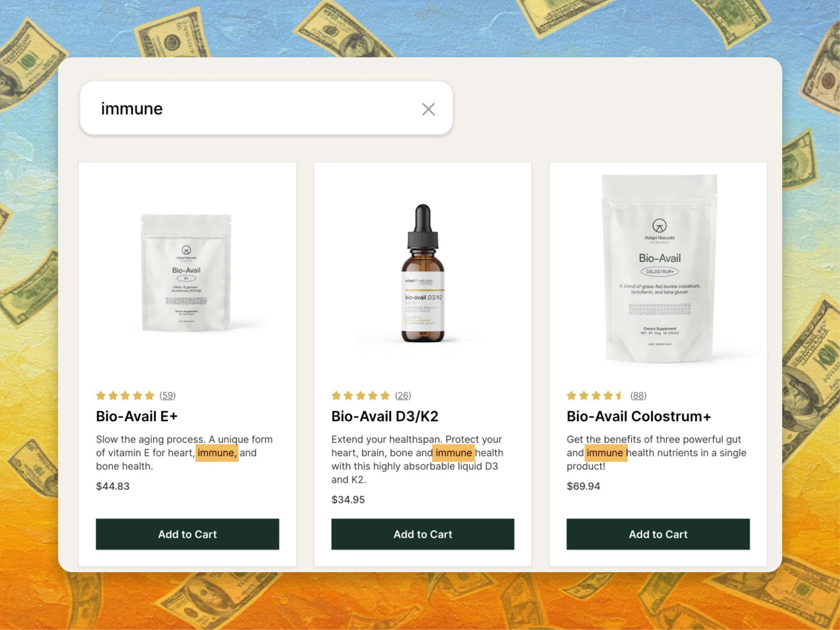Click the $44.83 price
This screenshot has height=630, width=840.
click(113, 486)
